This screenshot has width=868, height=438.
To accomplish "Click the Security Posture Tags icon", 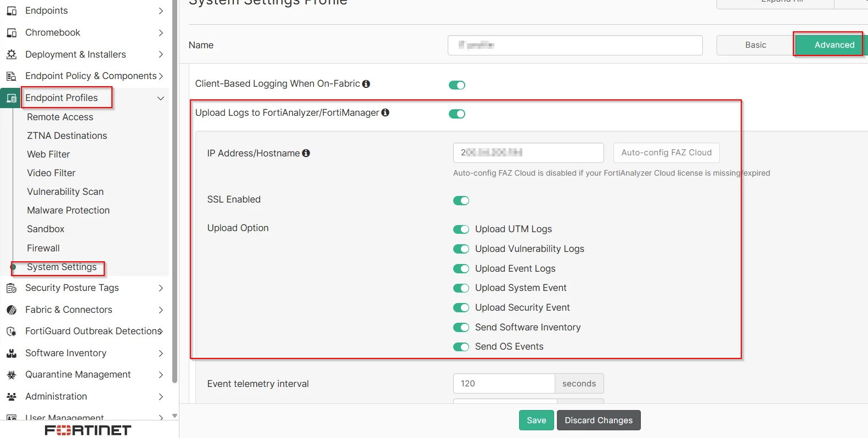I will click(x=12, y=288).
